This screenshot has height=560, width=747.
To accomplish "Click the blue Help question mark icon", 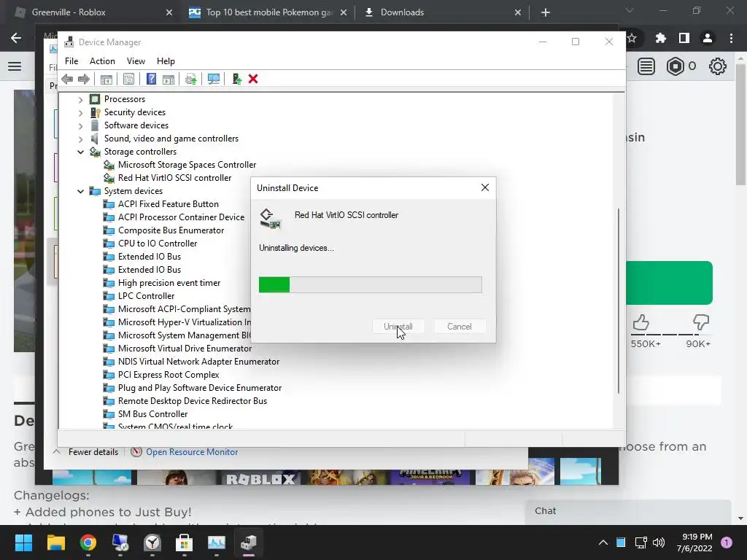I will pos(151,79).
